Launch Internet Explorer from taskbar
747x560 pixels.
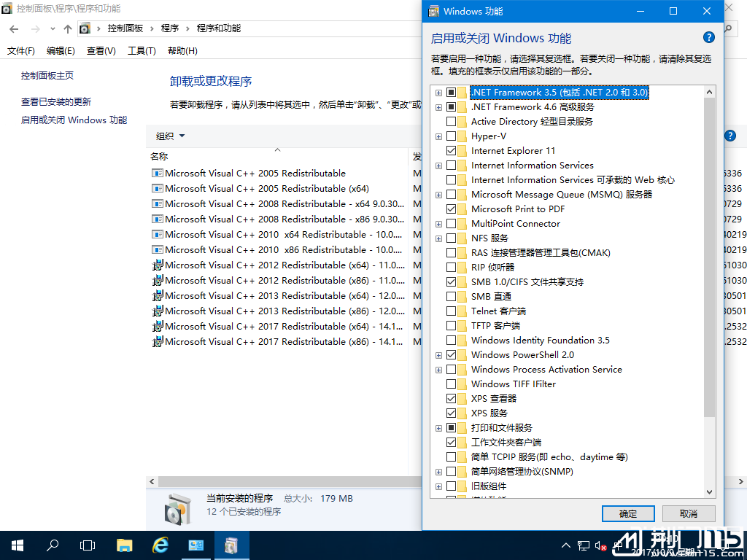coord(160,545)
